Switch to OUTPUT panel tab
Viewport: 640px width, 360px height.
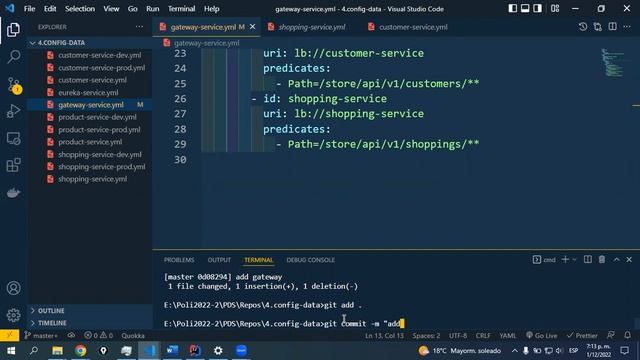click(219, 260)
